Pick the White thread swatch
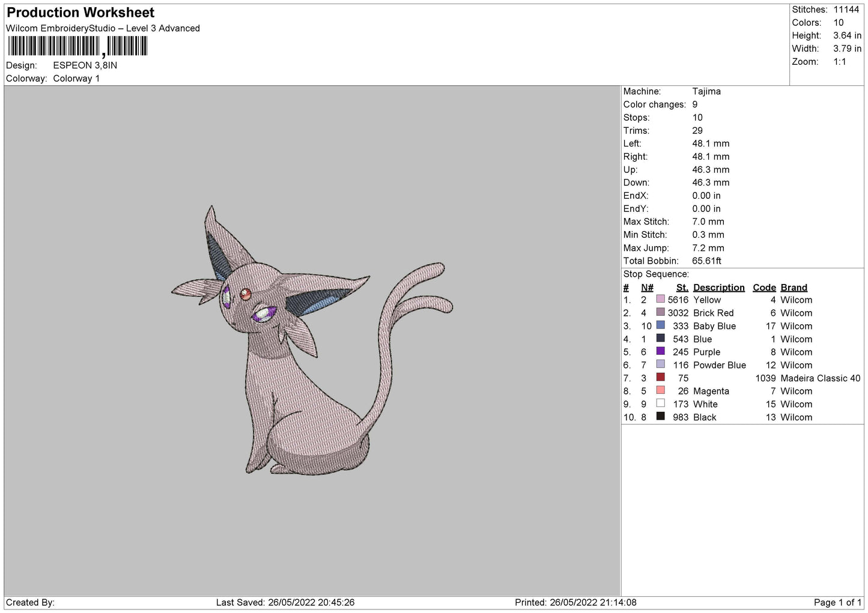Image resolution: width=868 pixels, height=613 pixels. click(x=661, y=403)
